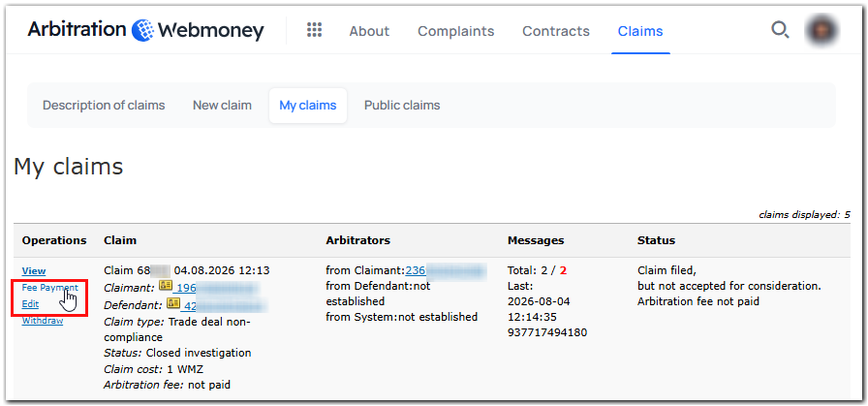
Task: Open the Contracts menu item
Action: (x=556, y=31)
